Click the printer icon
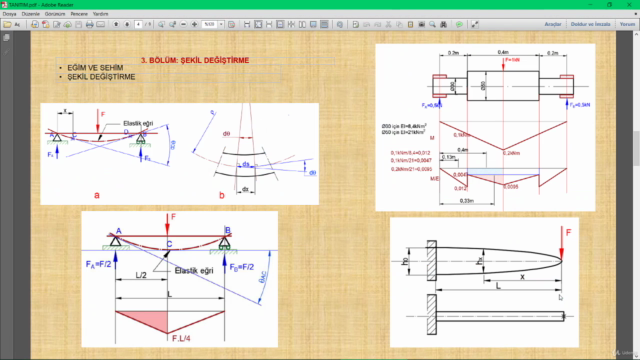640x360 pixels. point(89,24)
